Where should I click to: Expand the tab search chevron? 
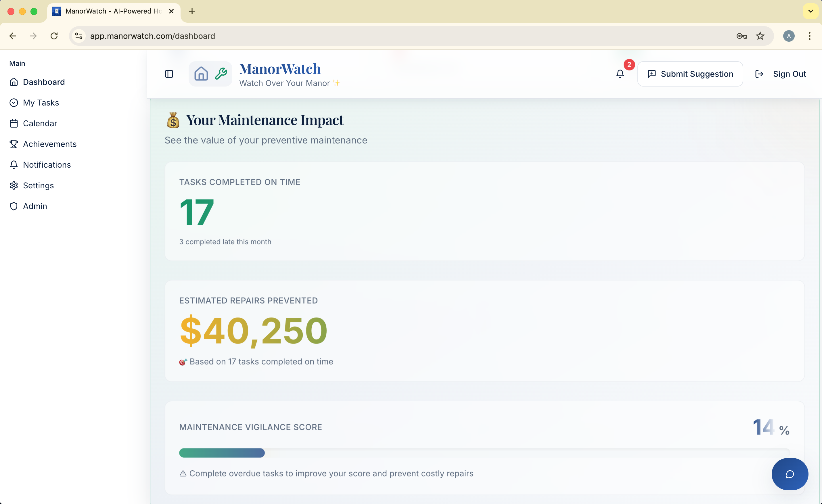coord(810,11)
